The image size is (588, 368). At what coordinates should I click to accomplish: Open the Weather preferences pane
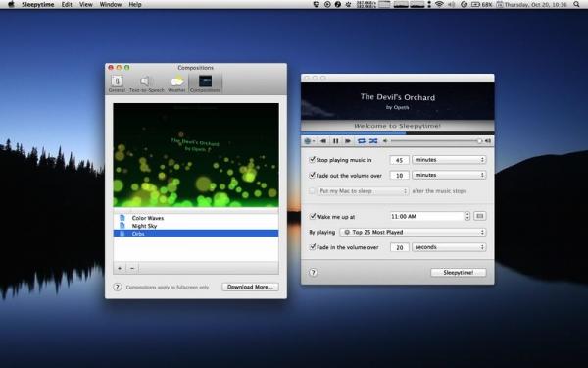(176, 83)
